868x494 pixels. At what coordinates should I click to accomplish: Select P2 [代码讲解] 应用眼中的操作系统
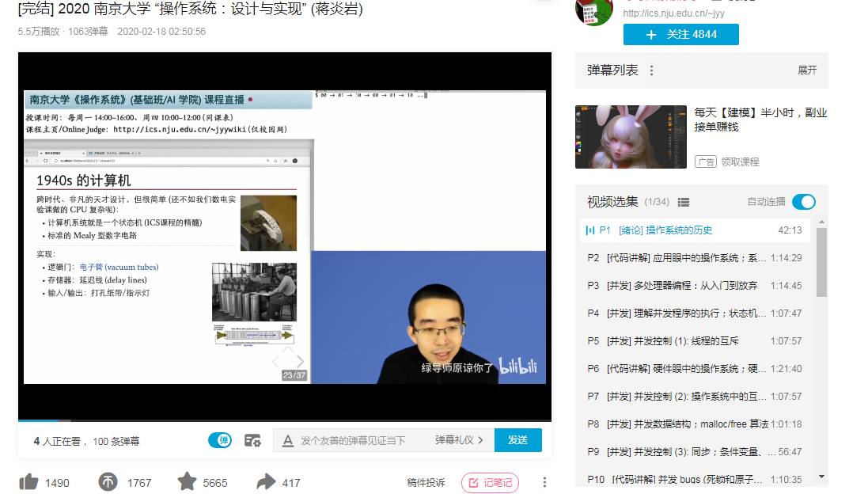(x=696, y=257)
